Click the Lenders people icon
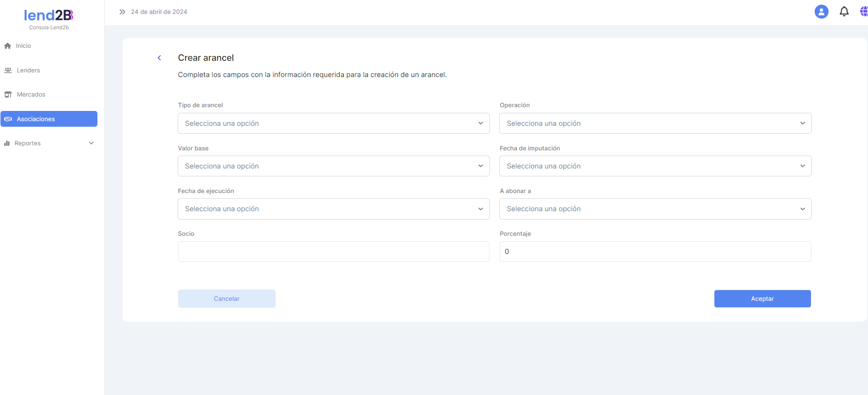868x395 pixels. pos(8,71)
